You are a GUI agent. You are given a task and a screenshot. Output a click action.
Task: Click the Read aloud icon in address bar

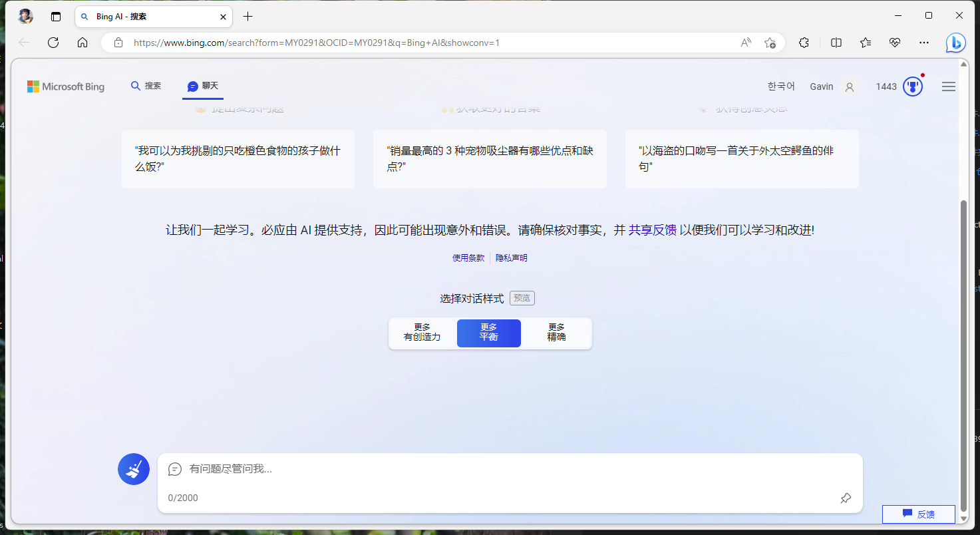(x=746, y=41)
